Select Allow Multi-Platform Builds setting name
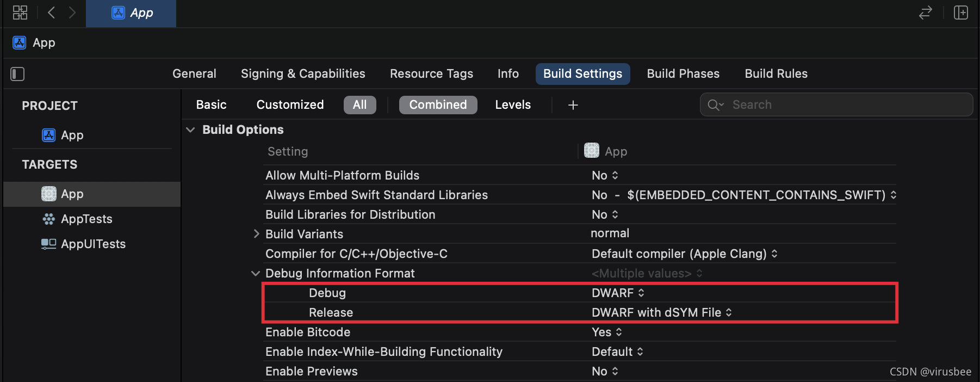Screen dimensions: 980x382 (x=343, y=175)
